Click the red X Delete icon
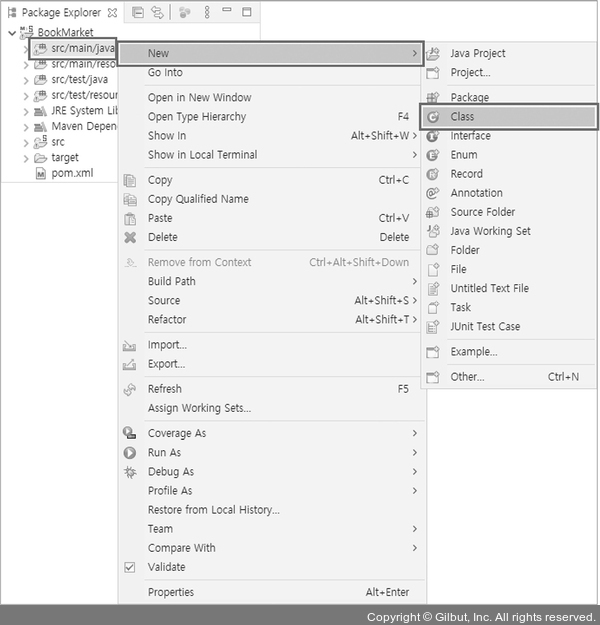Screen dimensions: 600x625 130,237
